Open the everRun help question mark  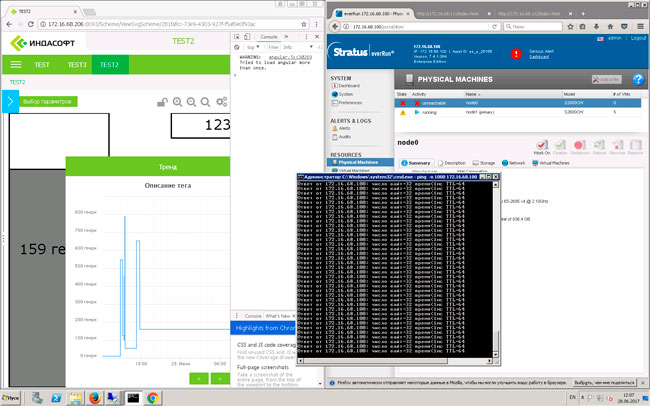point(638,79)
